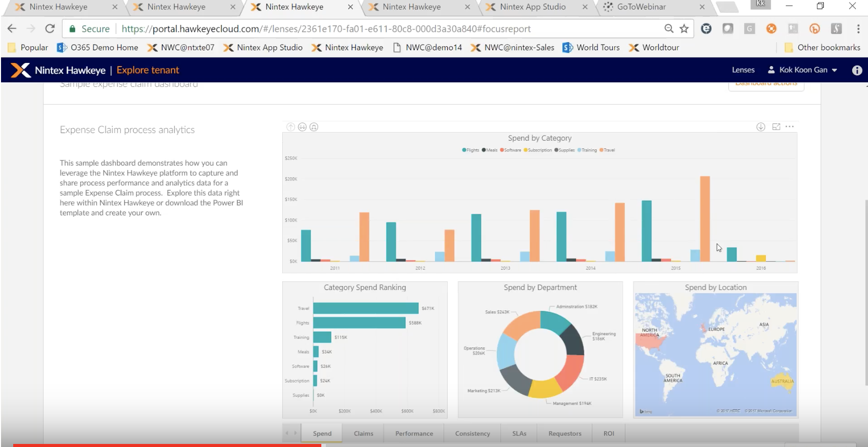
Task: Toggle Supplies legend item
Action: [564, 150]
